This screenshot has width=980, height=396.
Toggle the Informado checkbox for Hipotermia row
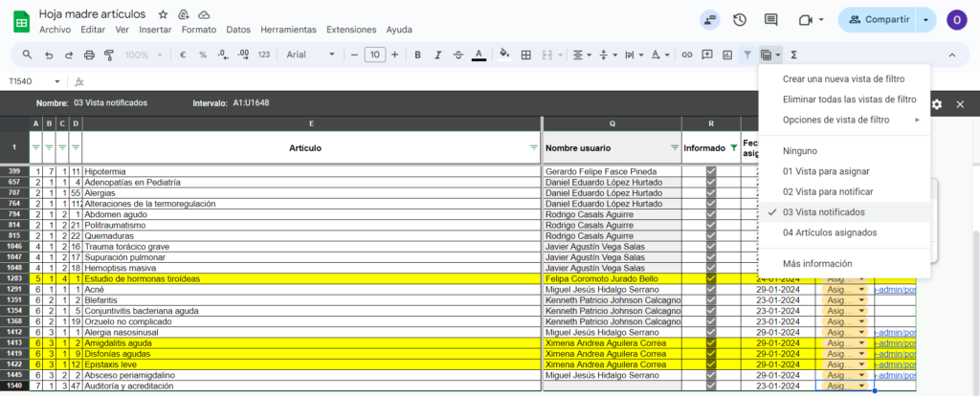710,171
